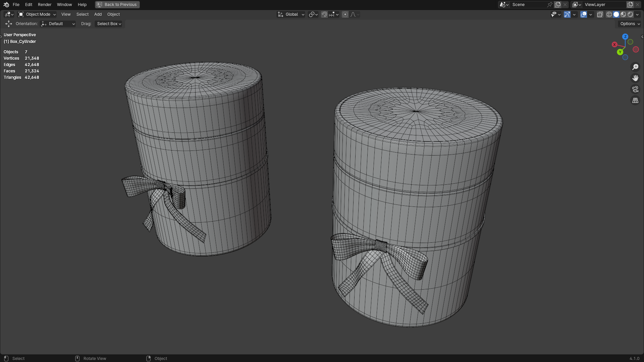Toggle snapping magnet icon
This screenshot has width=644, height=362.
point(324,14)
